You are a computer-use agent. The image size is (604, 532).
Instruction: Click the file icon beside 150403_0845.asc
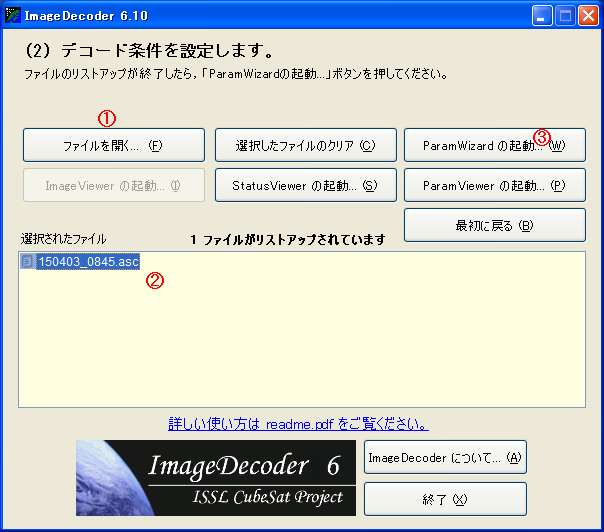[27, 262]
